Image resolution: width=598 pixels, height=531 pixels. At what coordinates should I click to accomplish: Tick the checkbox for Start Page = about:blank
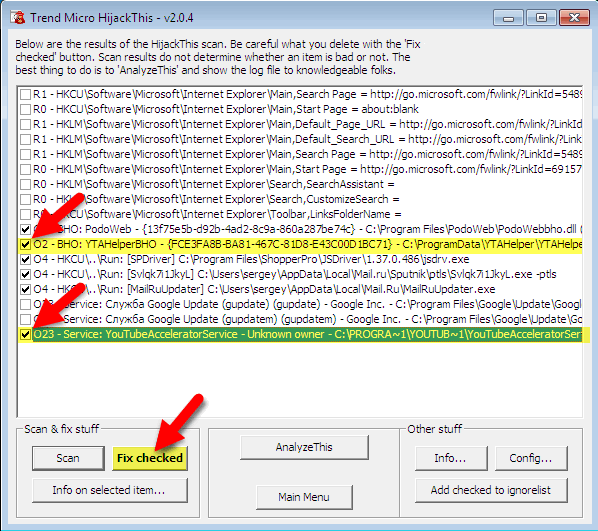25,109
